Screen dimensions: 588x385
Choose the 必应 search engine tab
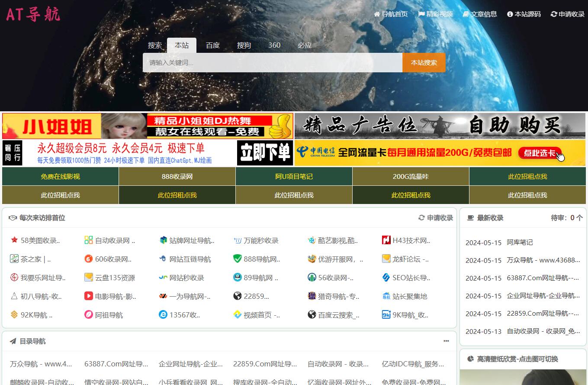click(x=304, y=45)
